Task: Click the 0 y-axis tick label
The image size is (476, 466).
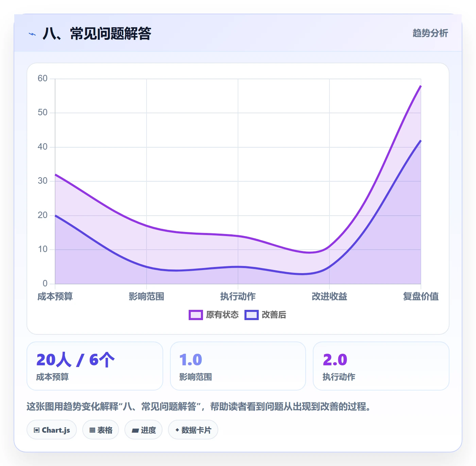Action: pos(45,284)
